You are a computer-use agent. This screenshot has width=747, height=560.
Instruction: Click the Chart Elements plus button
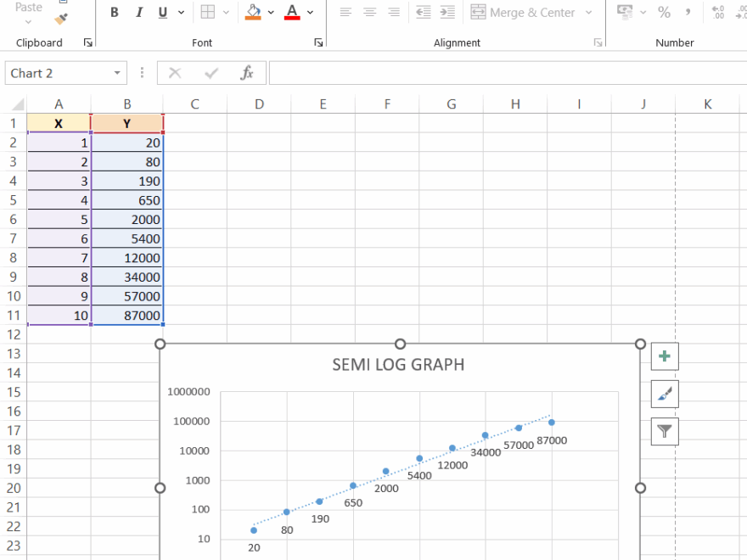pyautogui.click(x=664, y=356)
